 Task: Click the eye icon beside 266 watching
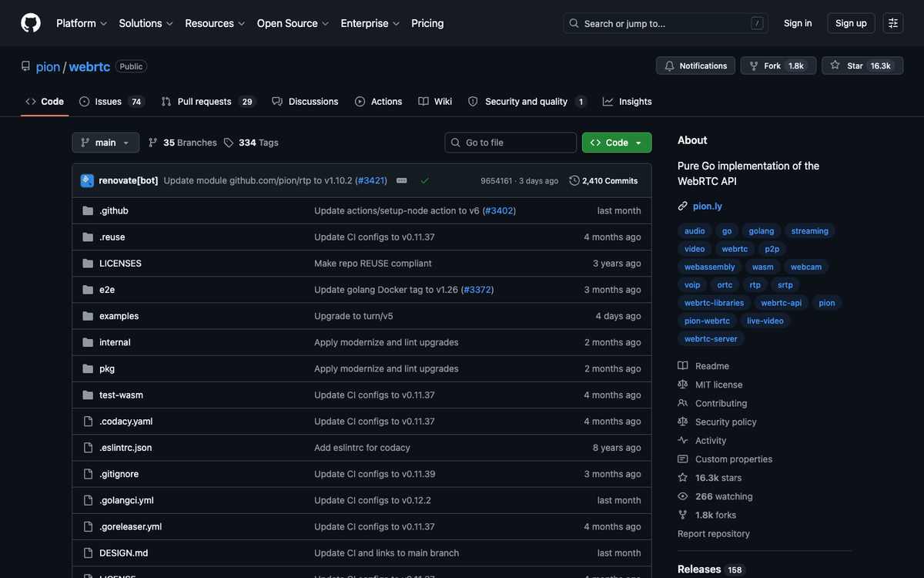(683, 496)
